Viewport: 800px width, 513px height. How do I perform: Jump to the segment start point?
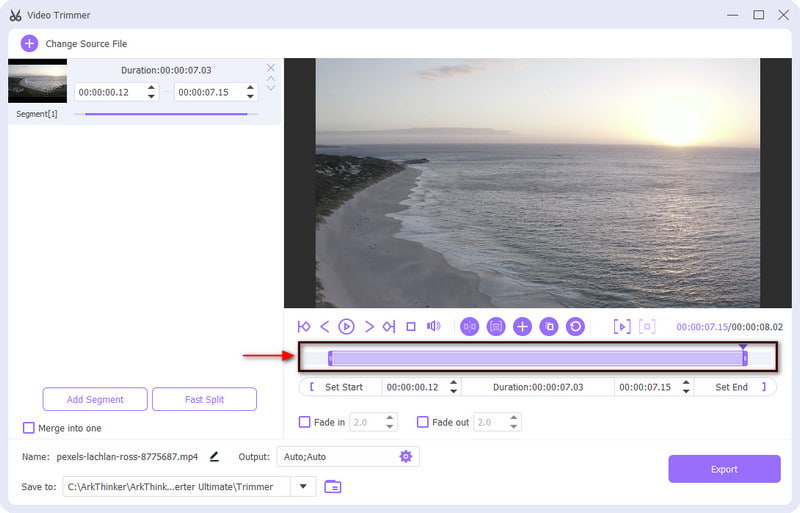pyautogui.click(x=304, y=326)
